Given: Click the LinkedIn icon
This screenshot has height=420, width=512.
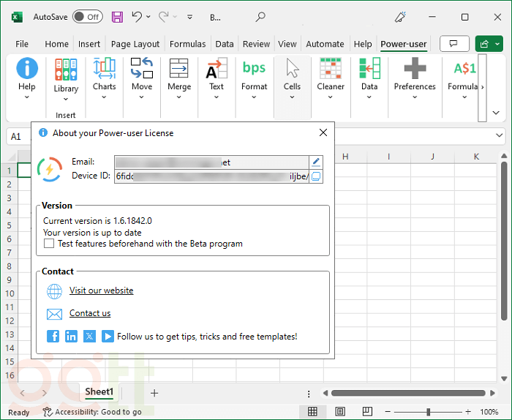Looking at the screenshot, I should pyautogui.click(x=71, y=337).
